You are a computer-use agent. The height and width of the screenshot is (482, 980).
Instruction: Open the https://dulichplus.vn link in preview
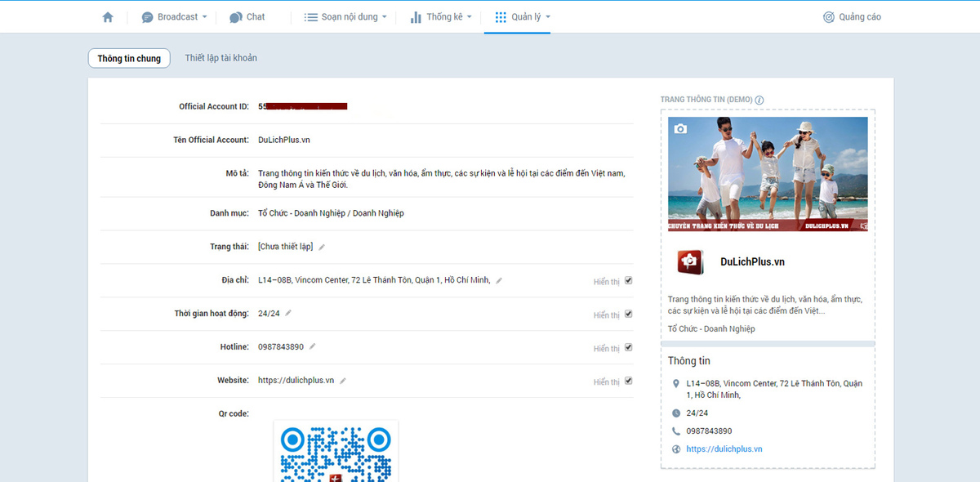pos(724,449)
